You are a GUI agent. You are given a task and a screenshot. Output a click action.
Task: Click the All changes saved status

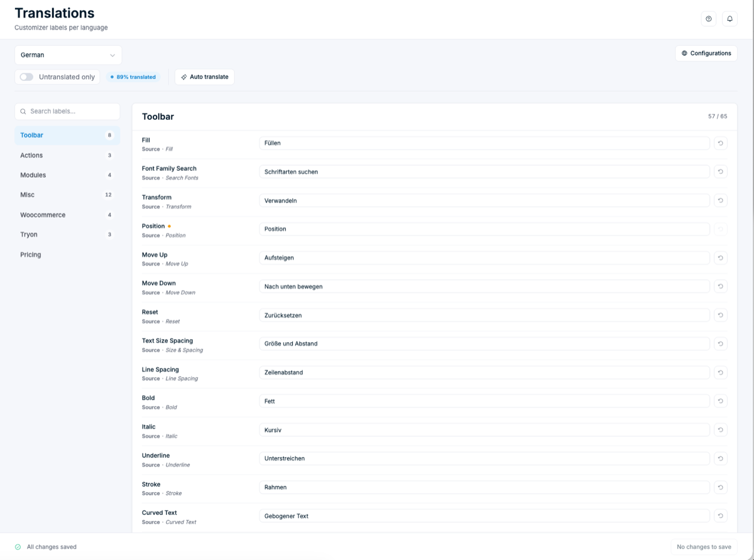45,547
